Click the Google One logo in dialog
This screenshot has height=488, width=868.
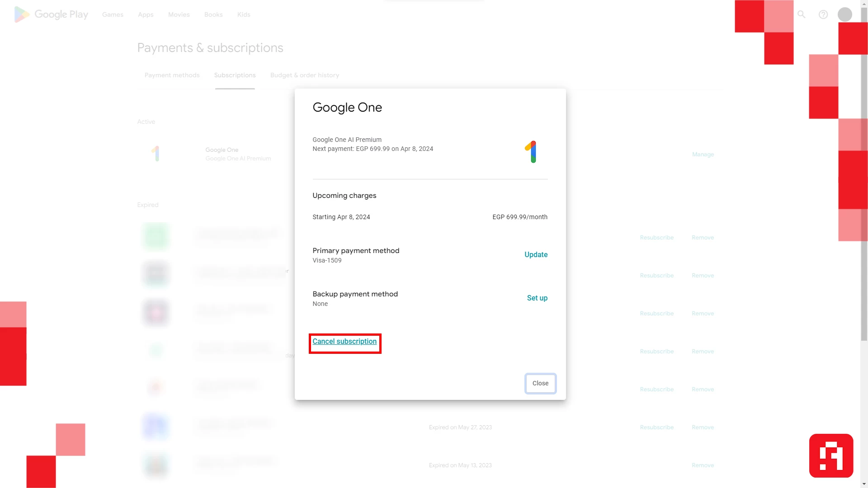(x=531, y=152)
